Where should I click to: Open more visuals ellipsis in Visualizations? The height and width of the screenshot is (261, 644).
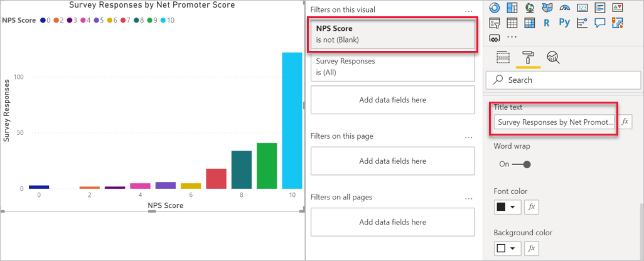pyautogui.click(x=512, y=37)
